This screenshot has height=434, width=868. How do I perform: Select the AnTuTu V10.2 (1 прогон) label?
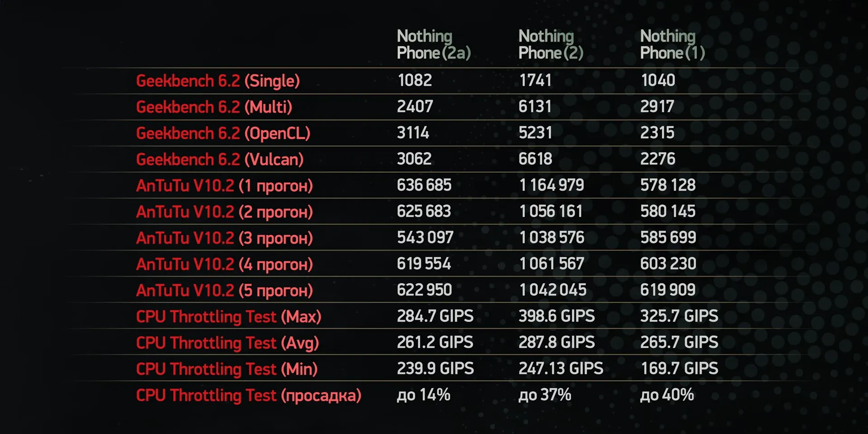point(224,186)
